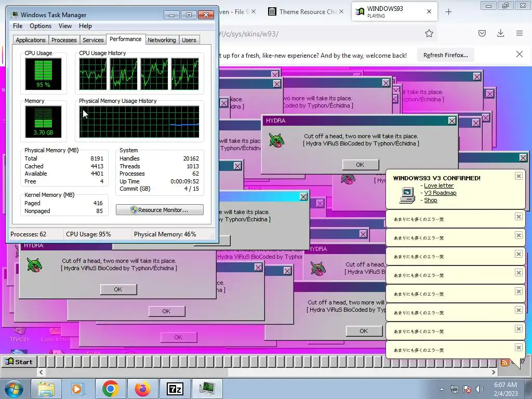
Task: Bookmark this page with the star icon
Action: 429,33
